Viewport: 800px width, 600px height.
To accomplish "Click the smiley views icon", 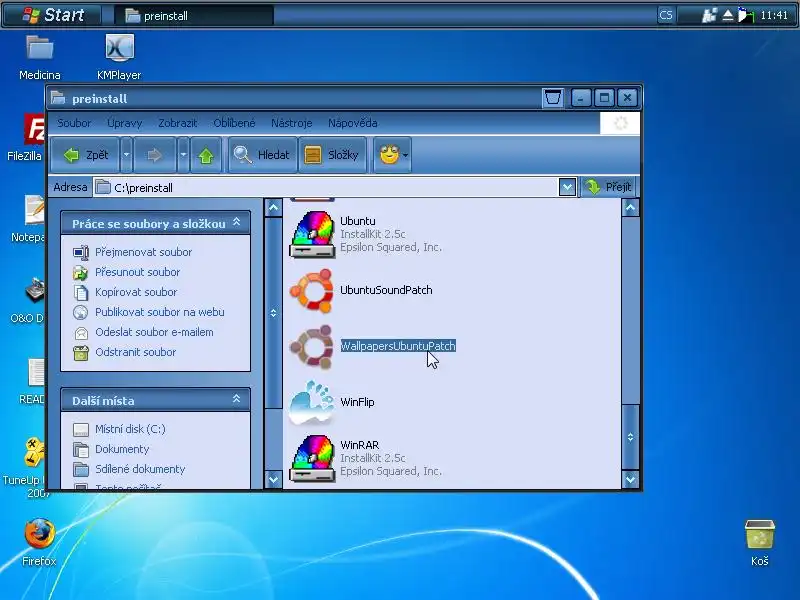I will [389, 154].
